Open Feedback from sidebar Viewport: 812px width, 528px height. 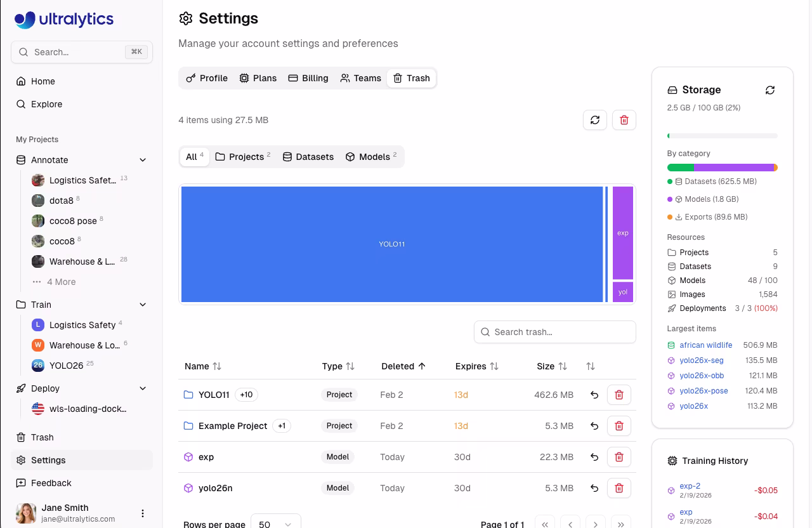pyautogui.click(x=82, y=483)
